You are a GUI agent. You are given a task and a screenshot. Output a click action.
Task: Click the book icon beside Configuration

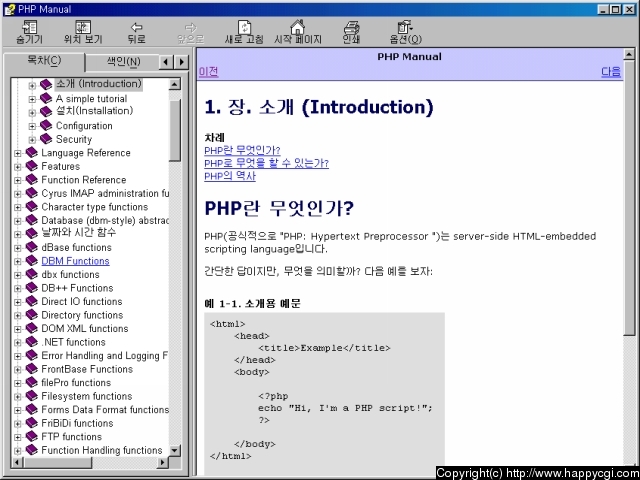coord(46,125)
